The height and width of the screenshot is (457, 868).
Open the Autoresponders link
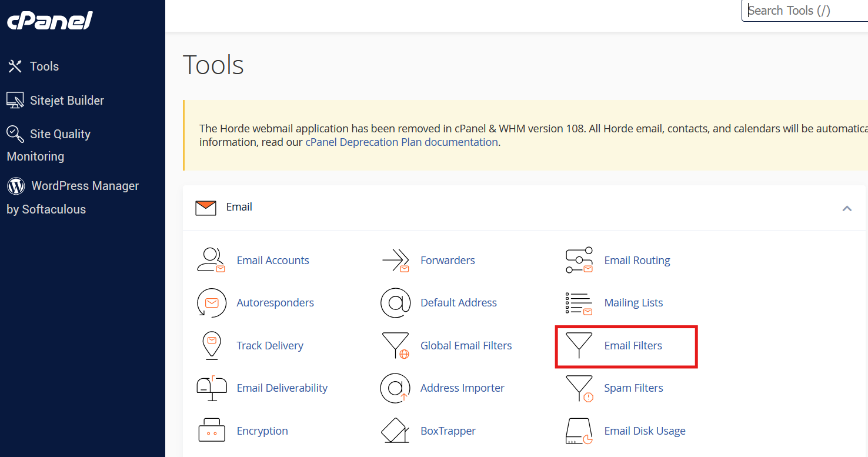pyautogui.click(x=275, y=303)
